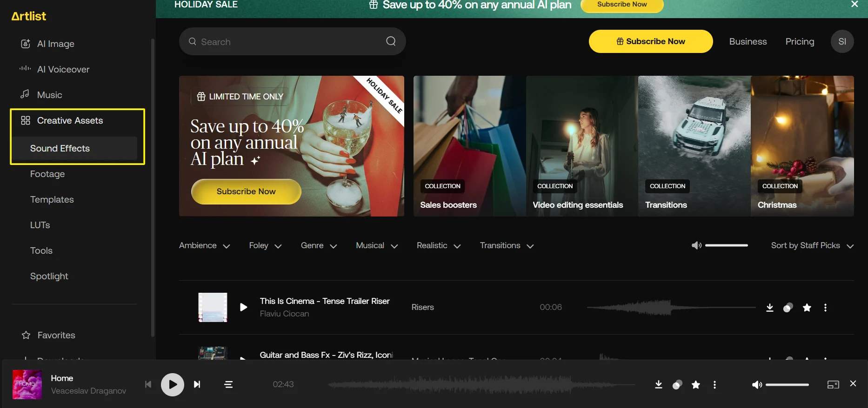Open Footage in the sidebar
This screenshot has width=868, height=408.
(47, 174)
